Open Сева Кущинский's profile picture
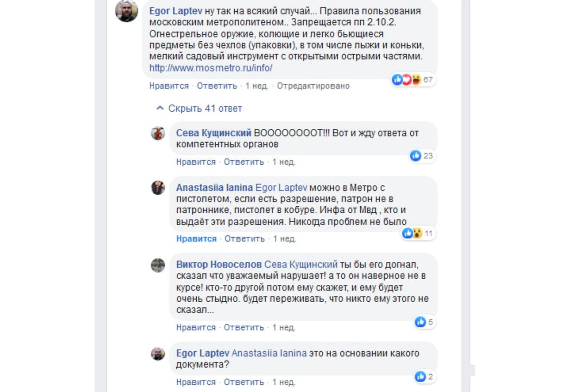Image resolution: width=562 pixels, height=392 pixels. (158, 133)
